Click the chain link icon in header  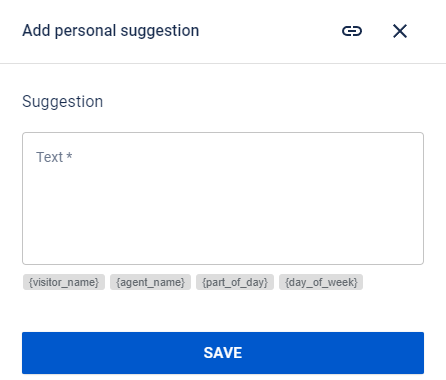coord(352,31)
